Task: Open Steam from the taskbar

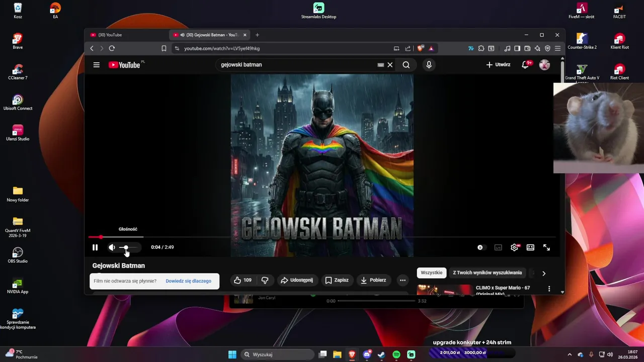Action: [x=381, y=354]
